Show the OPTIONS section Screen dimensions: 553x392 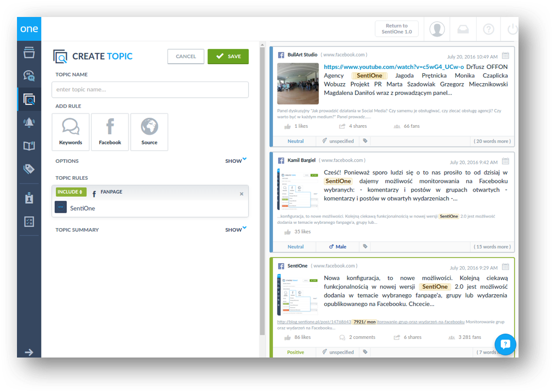[236, 161]
